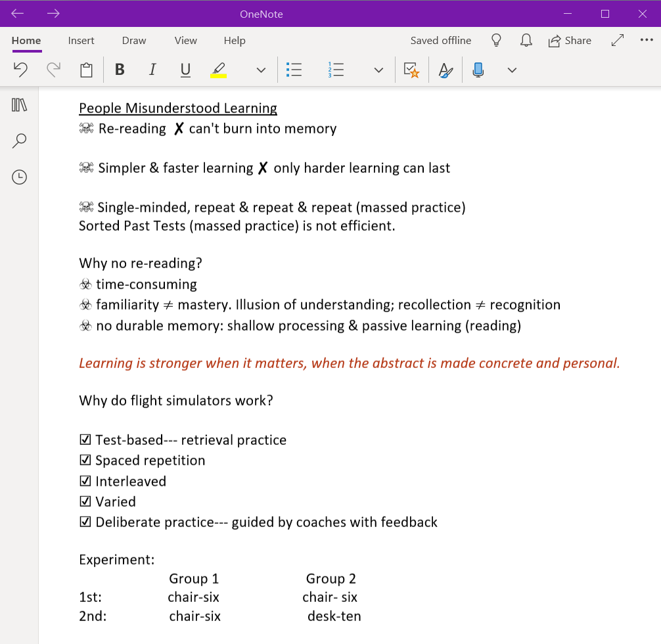Screen dimensions: 661x644
Task: Click the no durable memory bullet line
Action: 300,326
